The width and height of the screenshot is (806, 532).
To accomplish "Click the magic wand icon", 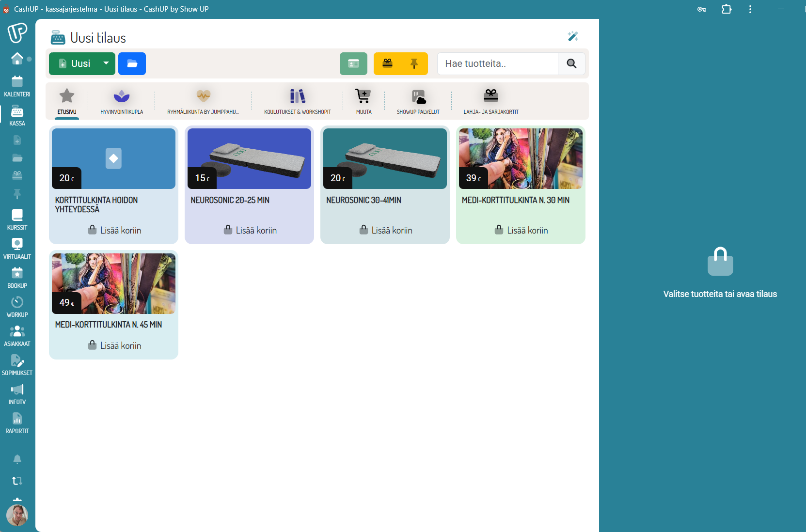I will pyautogui.click(x=573, y=36).
